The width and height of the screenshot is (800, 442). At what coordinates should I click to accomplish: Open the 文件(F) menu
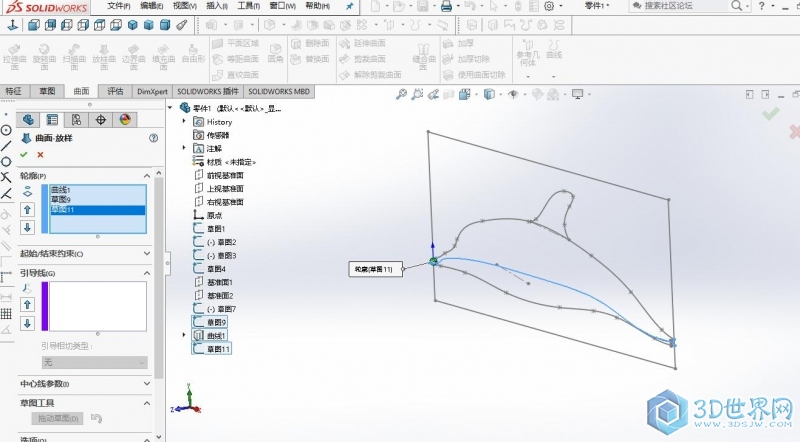(119, 6)
